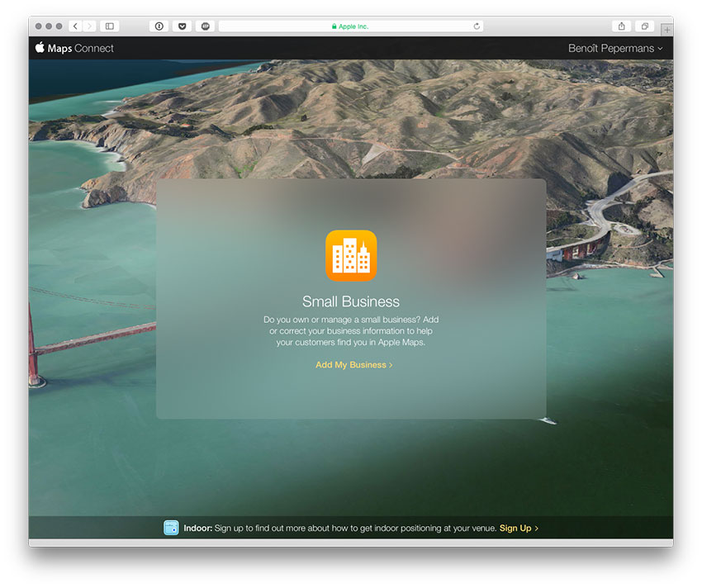Open the Maps Connect home title
Screen dimensions: 702x588
click(81, 49)
